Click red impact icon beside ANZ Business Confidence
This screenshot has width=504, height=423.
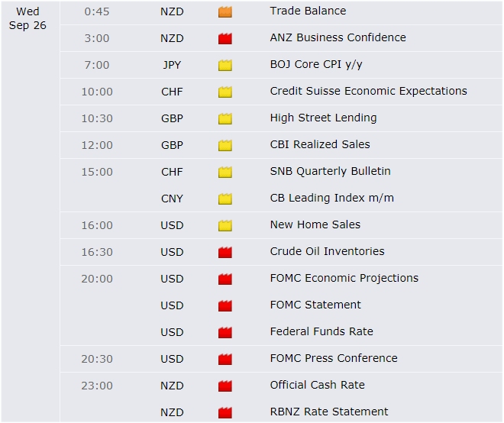click(225, 38)
